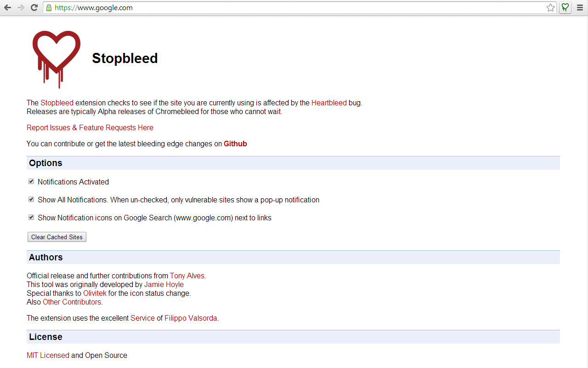Open the Jamie Hoyle link
The width and height of the screenshot is (588, 368).
pyautogui.click(x=164, y=285)
